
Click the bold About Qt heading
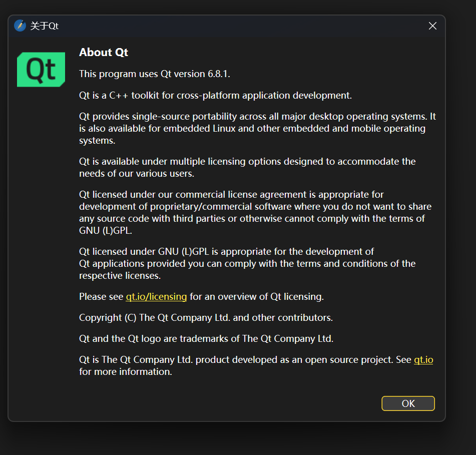coord(104,53)
